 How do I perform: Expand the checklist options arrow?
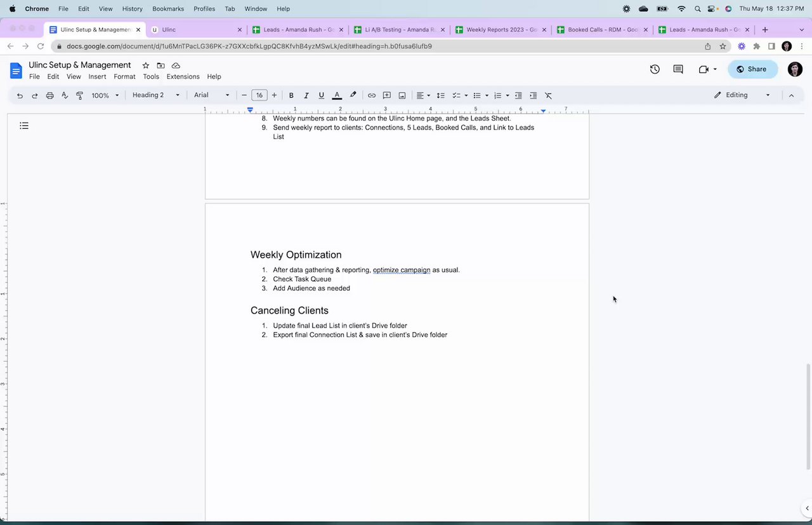[466, 95]
